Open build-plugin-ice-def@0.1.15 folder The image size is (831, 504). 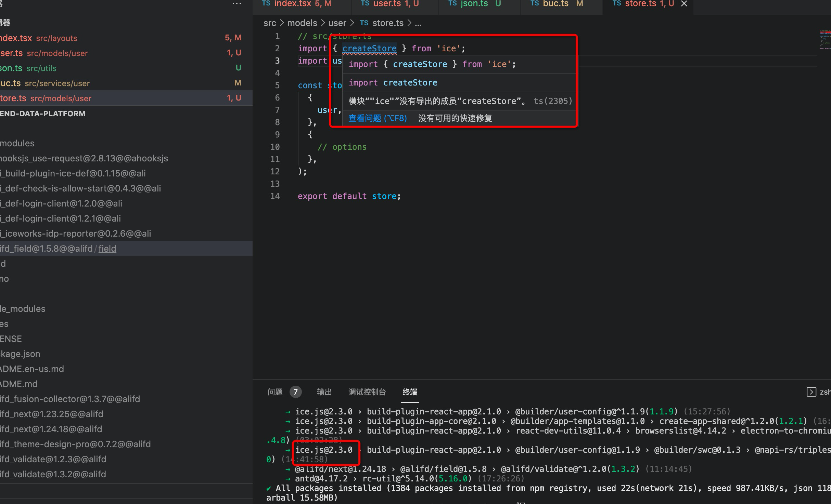pos(126,173)
